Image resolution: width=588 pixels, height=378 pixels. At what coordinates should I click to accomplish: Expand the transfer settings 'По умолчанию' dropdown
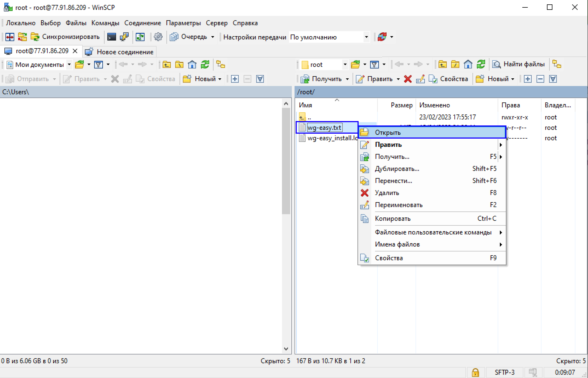pos(366,37)
